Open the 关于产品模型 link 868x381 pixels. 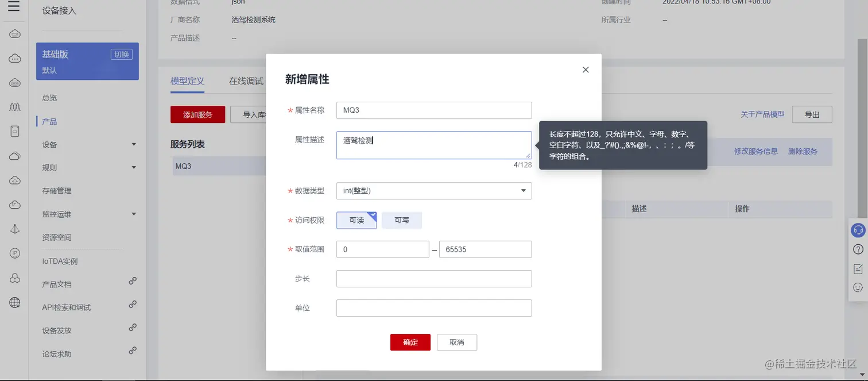(x=762, y=114)
